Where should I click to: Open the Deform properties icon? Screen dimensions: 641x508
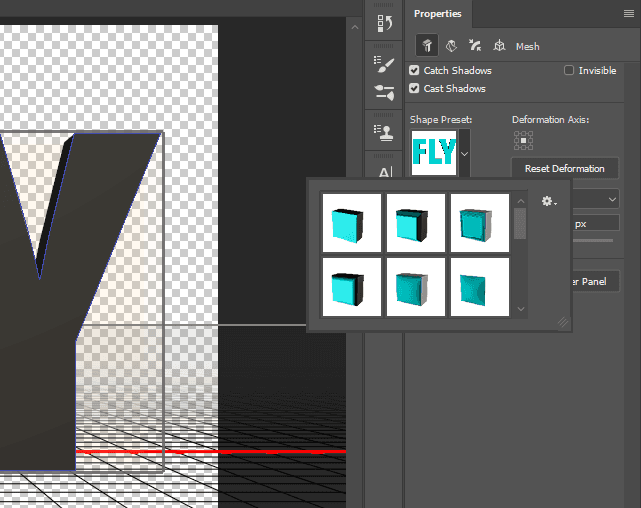coord(451,46)
